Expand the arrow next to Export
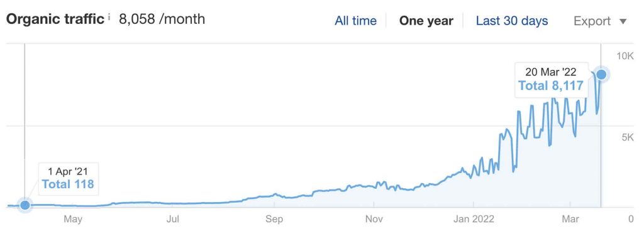The image size is (644, 238). click(x=623, y=21)
